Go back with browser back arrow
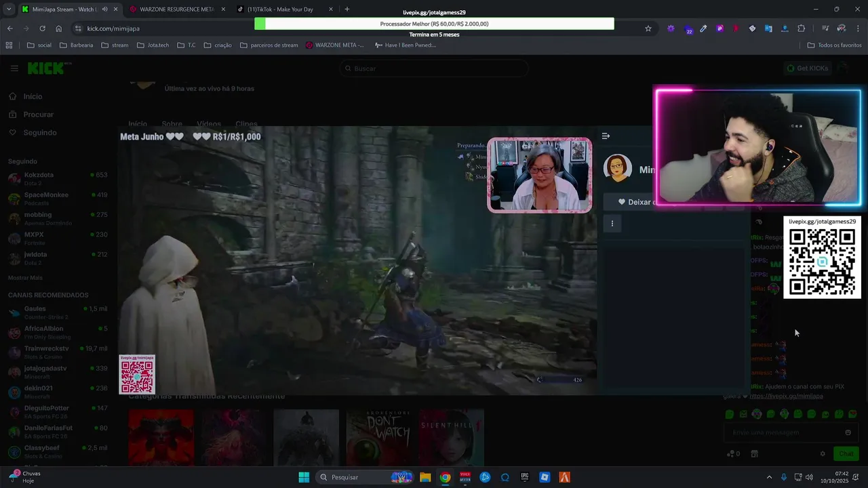 click(x=9, y=28)
